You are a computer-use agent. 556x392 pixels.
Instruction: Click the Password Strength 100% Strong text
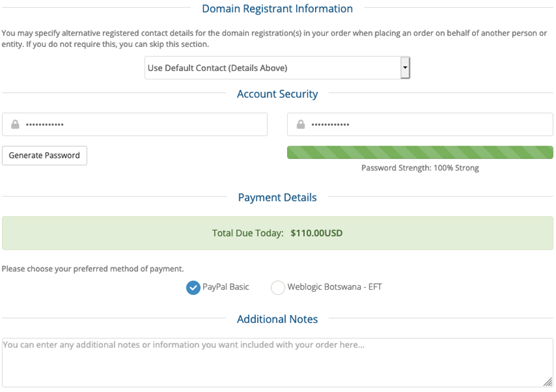(x=420, y=168)
